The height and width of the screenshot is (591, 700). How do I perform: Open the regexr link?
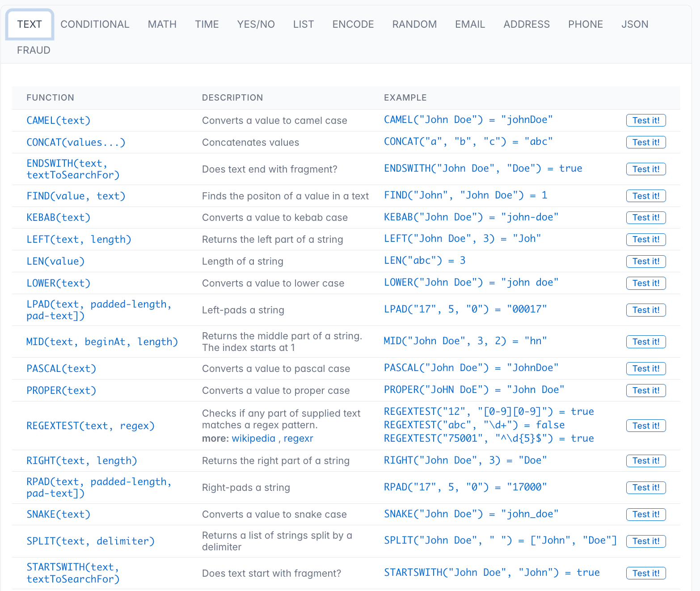click(298, 438)
